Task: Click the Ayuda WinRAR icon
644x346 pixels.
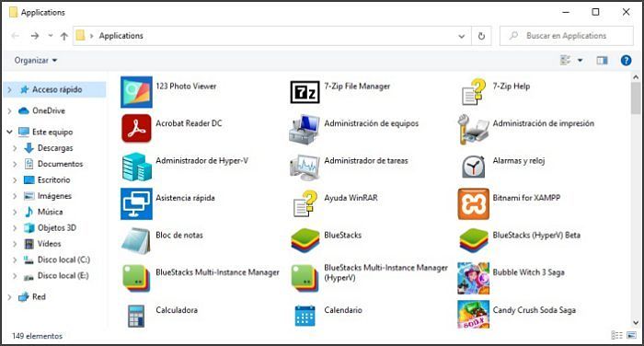Action: [305, 203]
